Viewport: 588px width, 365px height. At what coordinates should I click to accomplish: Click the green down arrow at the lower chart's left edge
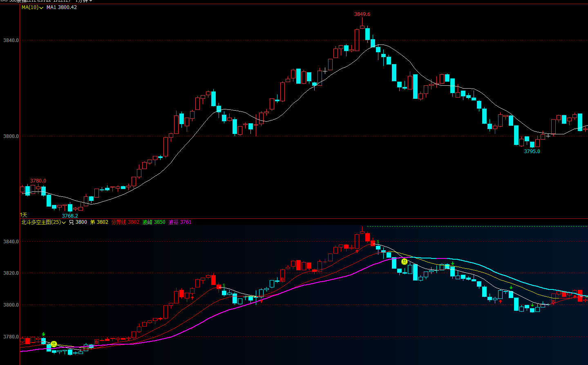(44, 334)
